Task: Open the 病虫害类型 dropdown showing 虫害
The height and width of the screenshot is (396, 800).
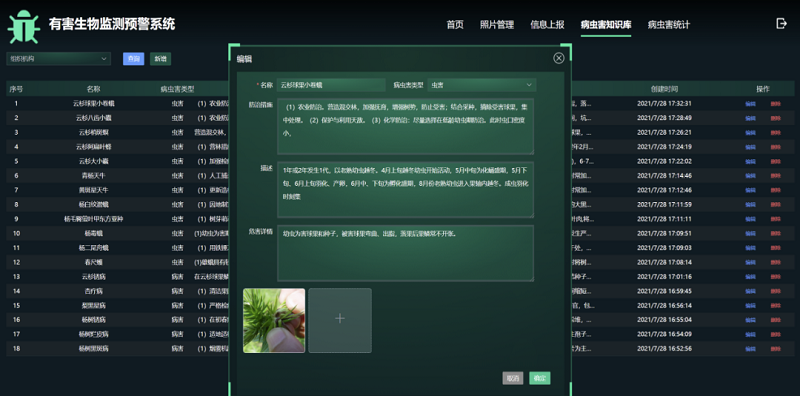Action: 482,85
